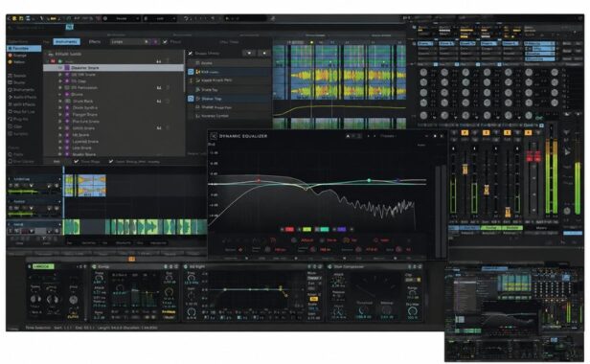Screen dimensions: 590x364
Task: Click the yellow number 1 badge in the mixer
Action: [465, 133]
